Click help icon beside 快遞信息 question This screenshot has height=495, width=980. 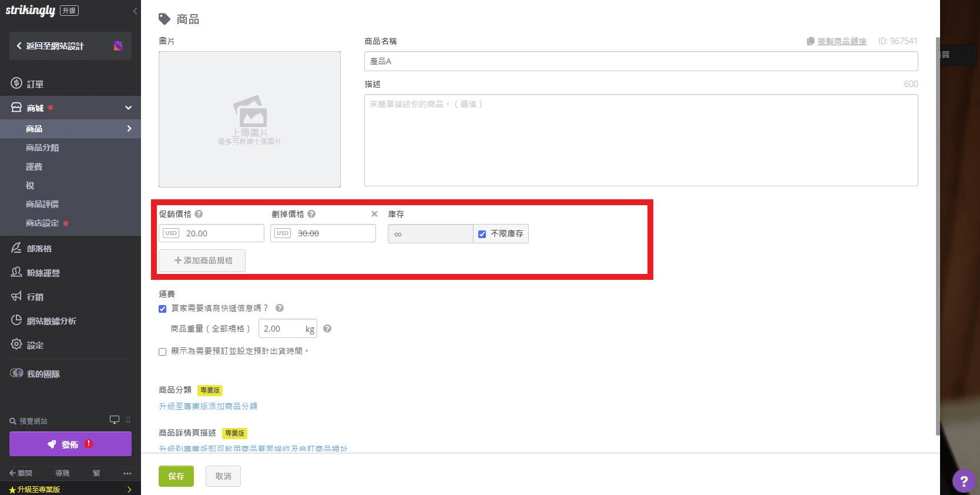(280, 308)
